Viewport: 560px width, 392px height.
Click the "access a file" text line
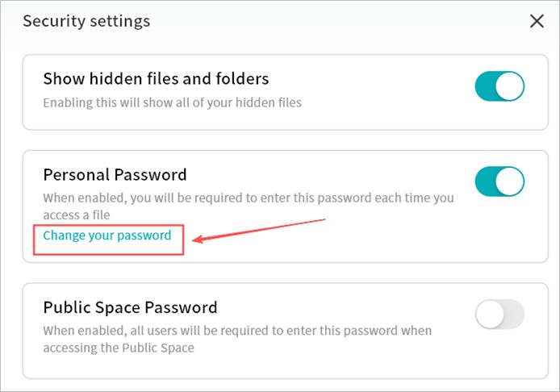pos(76,215)
